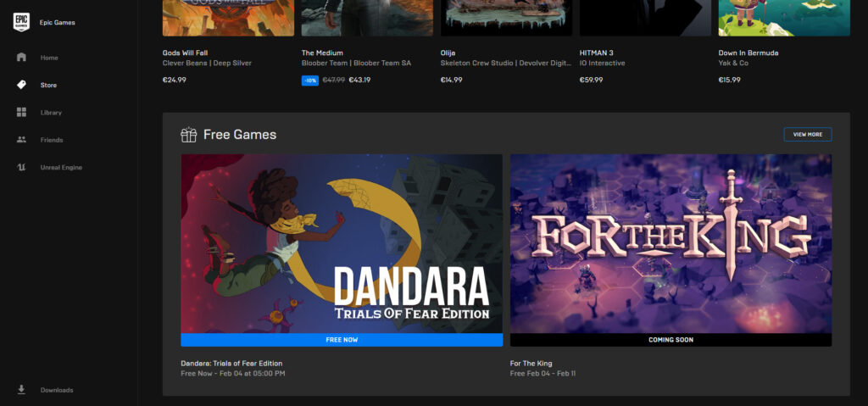Click the Dandara: Trials of Fear Edition title

231,364
